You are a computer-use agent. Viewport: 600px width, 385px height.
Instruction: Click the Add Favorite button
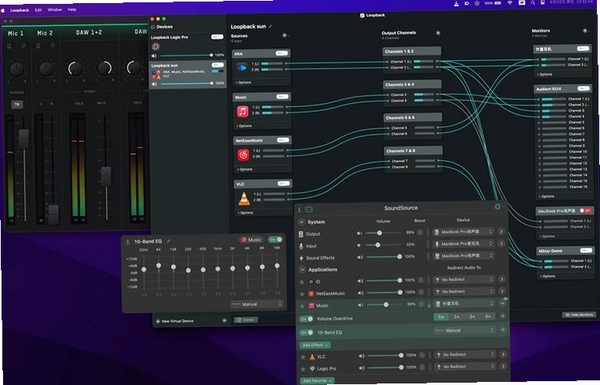pyautogui.click(x=317, y=380)
